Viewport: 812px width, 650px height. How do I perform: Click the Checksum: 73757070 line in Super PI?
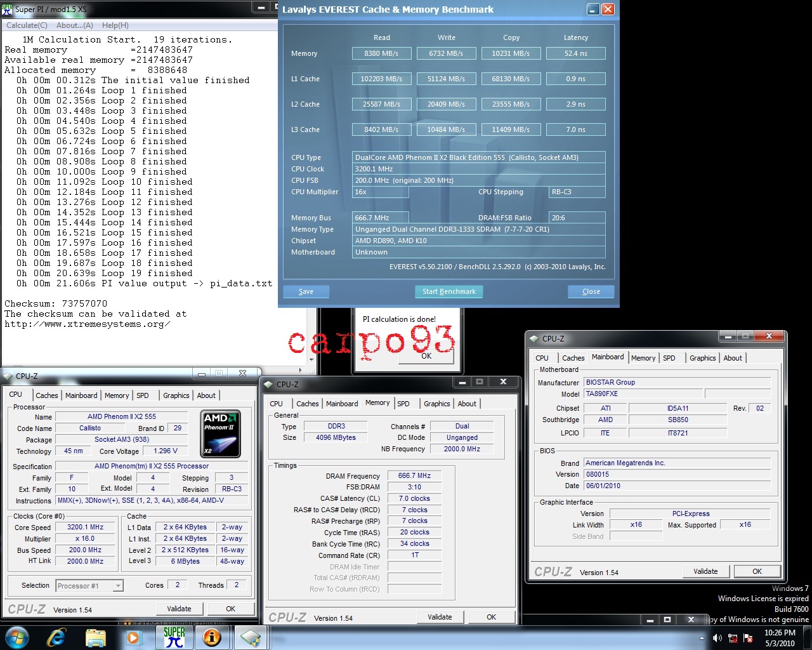click(56, 303)
